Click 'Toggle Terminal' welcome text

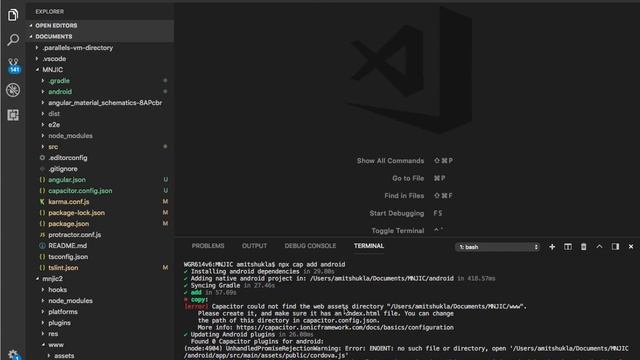[x=398, y=231]
